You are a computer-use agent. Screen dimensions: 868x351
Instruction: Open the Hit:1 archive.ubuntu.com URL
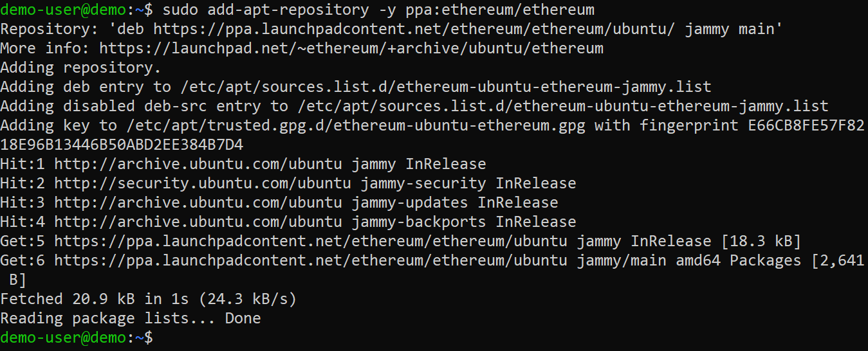[198, 164]
